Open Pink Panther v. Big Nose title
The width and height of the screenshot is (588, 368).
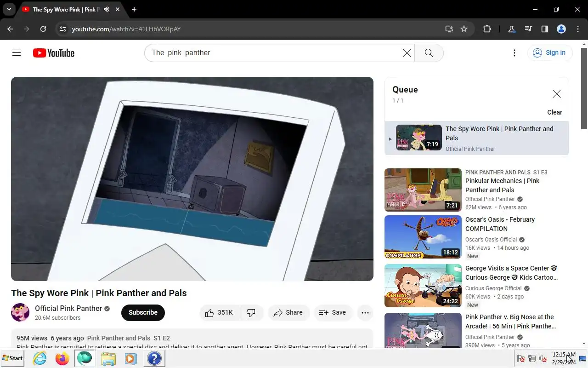pos(511,322)
